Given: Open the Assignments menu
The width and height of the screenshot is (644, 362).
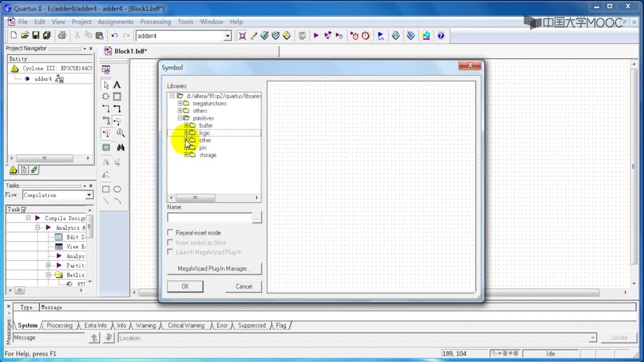Looking at the screenshot, I should (116, 22).
